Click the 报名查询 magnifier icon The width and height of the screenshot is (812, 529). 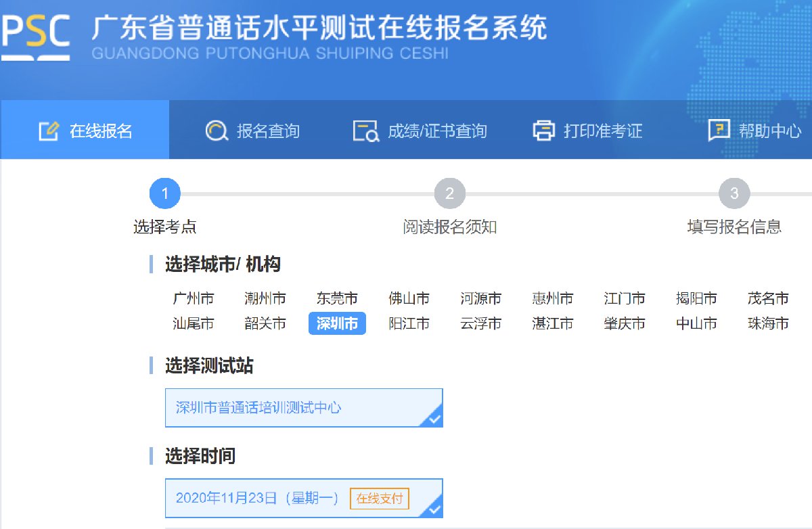pyautogui.click(x=217, y=131)
